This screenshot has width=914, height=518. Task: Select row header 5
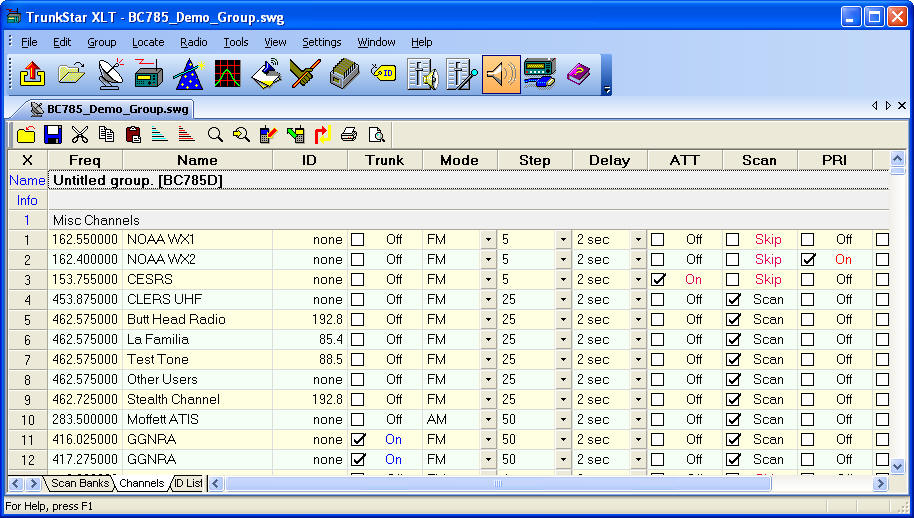click(27, 319)
